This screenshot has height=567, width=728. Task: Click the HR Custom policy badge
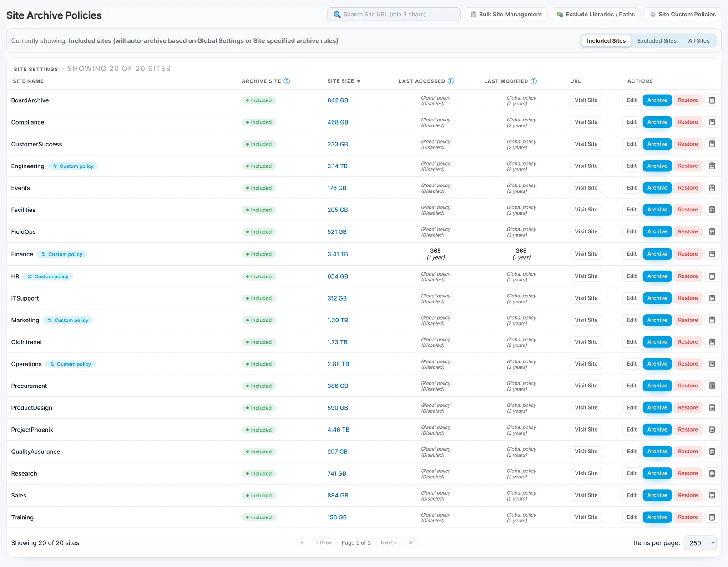pyautogui.click(x=48, y=276)
